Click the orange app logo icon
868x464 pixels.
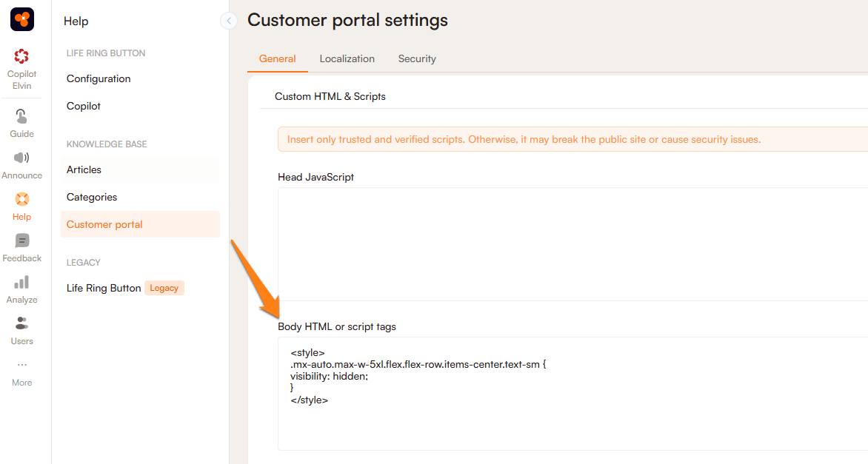click(22, 19)
